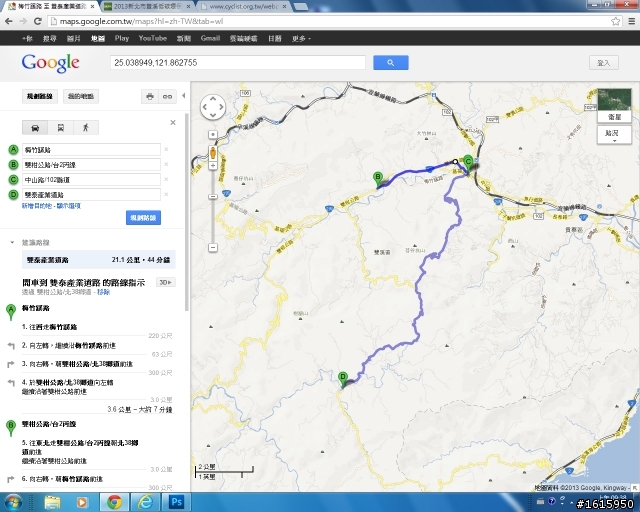
Task: Open Gmail in the Google bar
Action: point(210,38)
